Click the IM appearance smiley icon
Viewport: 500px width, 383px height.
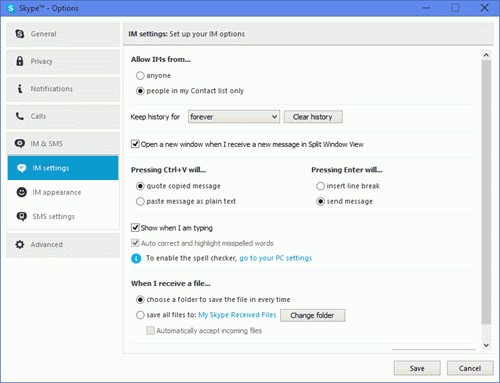tap(21, 192)
